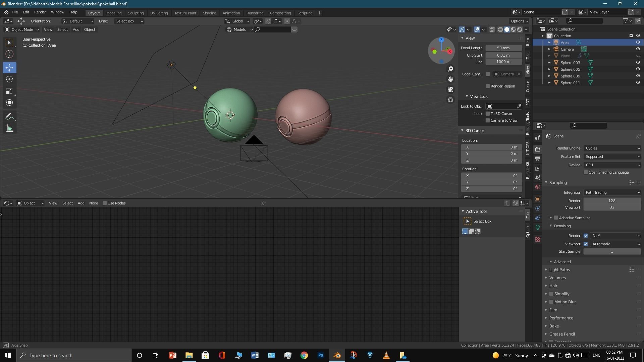The image size is (644, 362).
Task: Open Blender taskbar icon
Action: (x=337, y=355)
